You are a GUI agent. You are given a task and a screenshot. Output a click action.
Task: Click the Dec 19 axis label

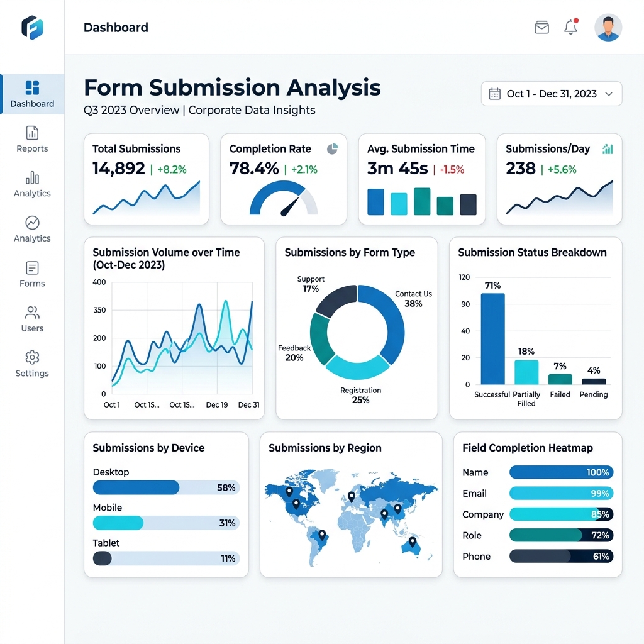[217, 404]
